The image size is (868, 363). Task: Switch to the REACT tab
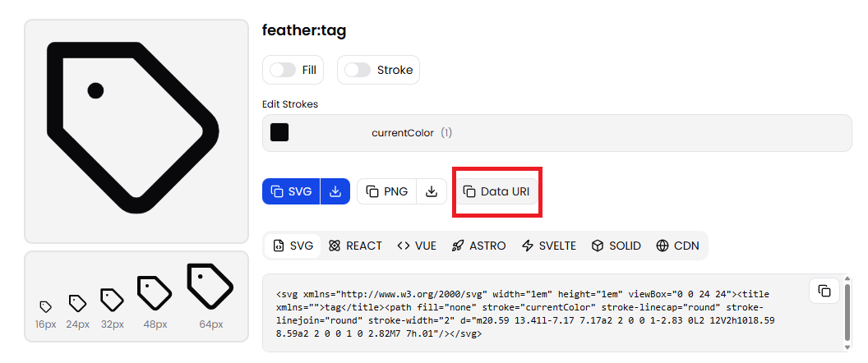[355, 246]
